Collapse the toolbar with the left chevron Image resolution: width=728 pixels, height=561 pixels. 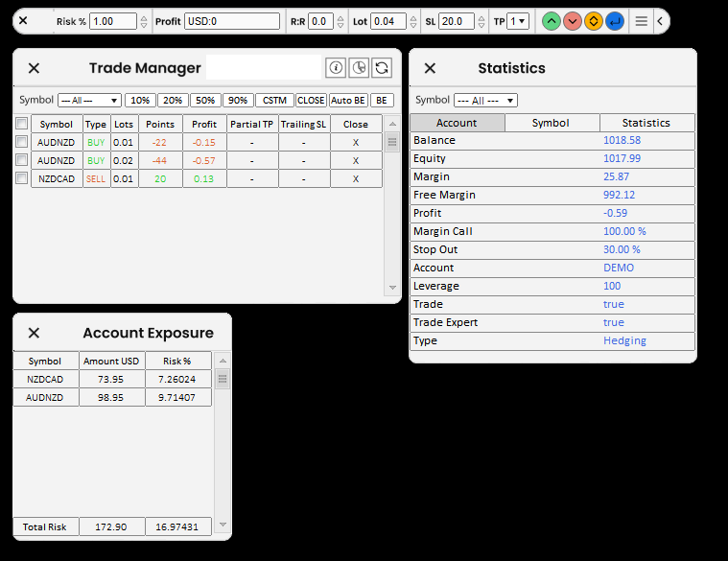pos(660,21)
